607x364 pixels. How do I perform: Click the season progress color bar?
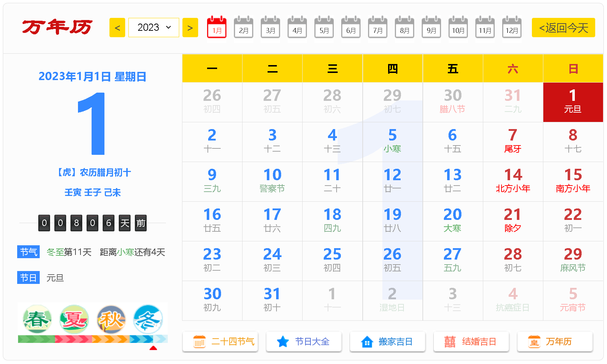point(93,339)
